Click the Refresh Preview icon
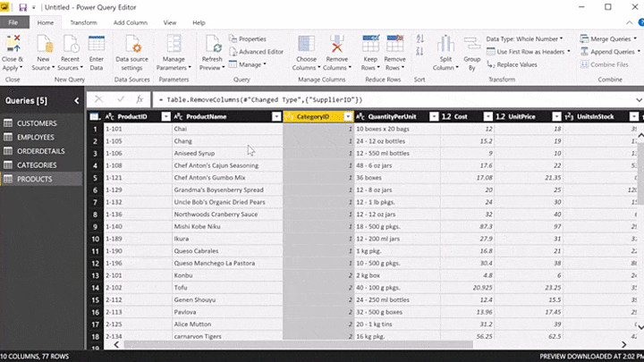Screen dimensions: 644x362 pyautogui.click(x=213, y=44)
